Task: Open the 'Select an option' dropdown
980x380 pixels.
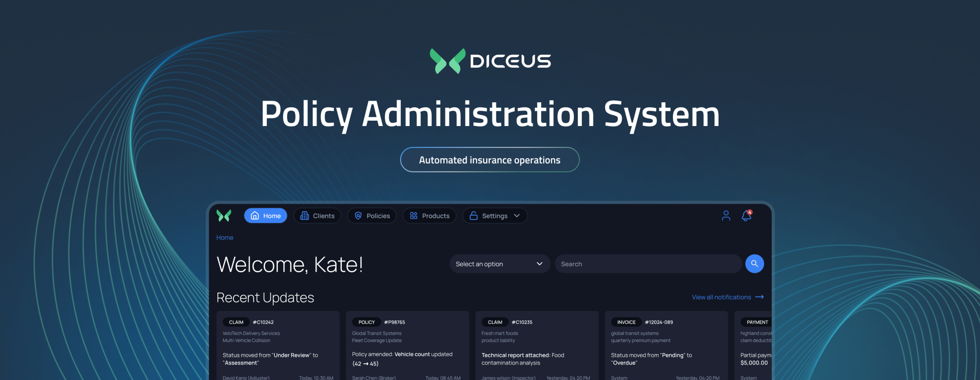Action: coord(500,264)
